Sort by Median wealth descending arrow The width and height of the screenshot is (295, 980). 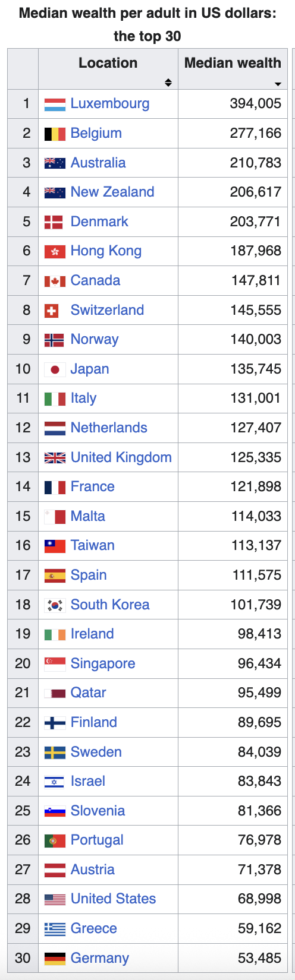(278, 84)
